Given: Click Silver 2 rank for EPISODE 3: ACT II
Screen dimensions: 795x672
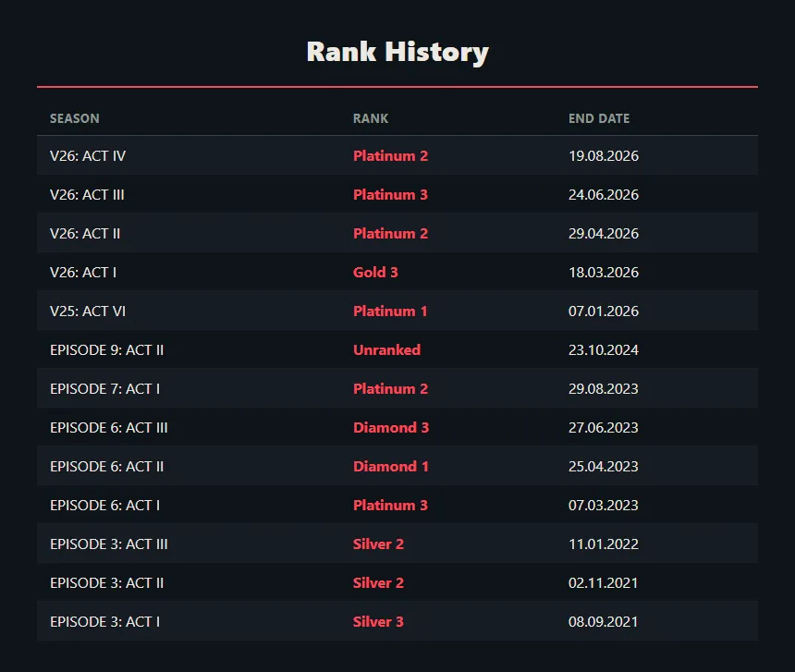Looking at the screenshot, I should coord(378,583).
